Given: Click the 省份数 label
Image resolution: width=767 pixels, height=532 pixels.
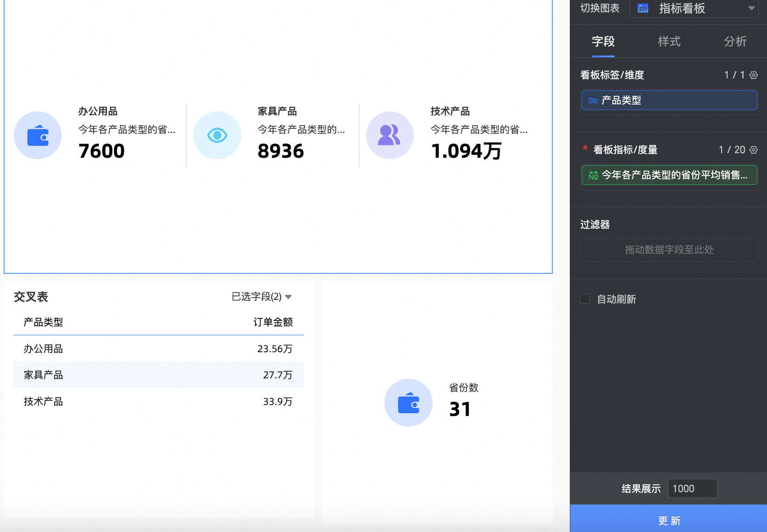Looking at the screenshot, I should pos(464,388).
